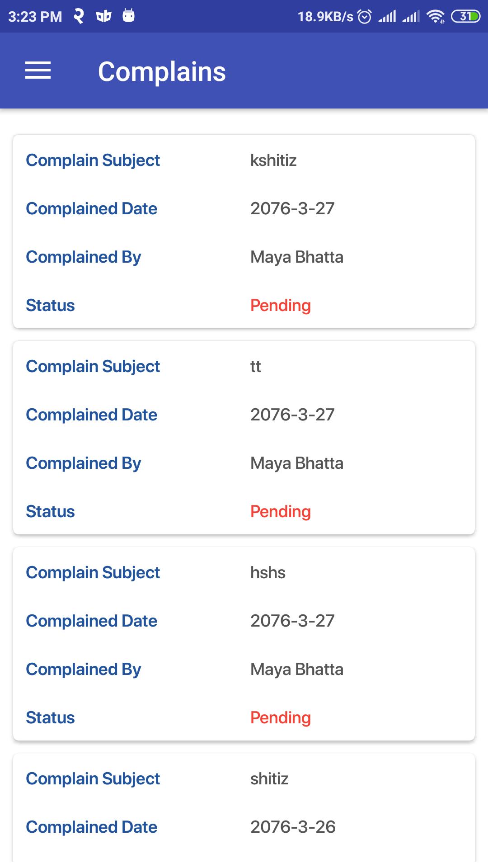The width and height of the screenshot is (488, 868).
Task: Tap the rupee-style notification icon in status bar
Action: coord(79,16)
